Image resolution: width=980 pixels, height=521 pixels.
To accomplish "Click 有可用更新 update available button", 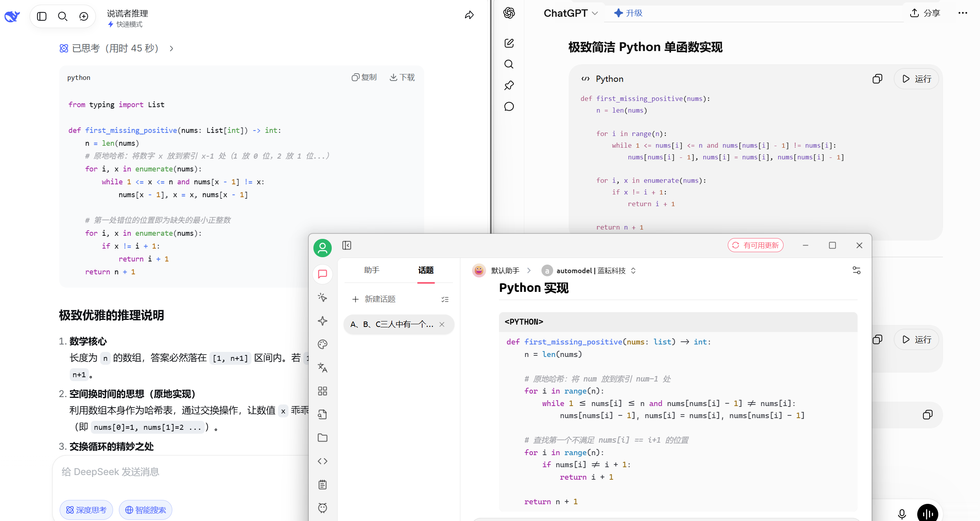I will (755, 245).
